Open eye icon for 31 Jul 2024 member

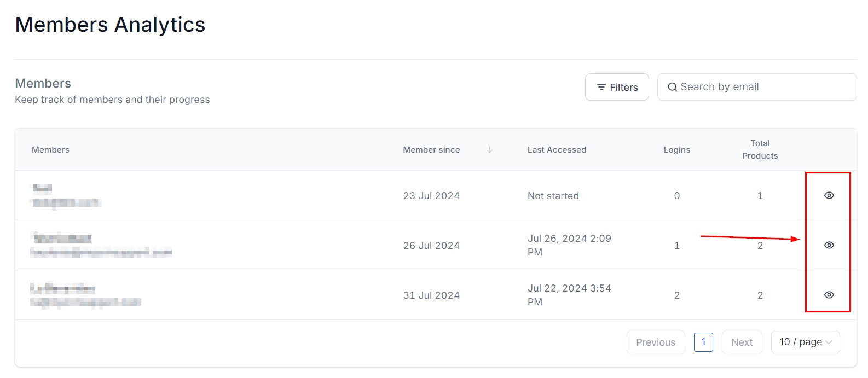[829, 295]
